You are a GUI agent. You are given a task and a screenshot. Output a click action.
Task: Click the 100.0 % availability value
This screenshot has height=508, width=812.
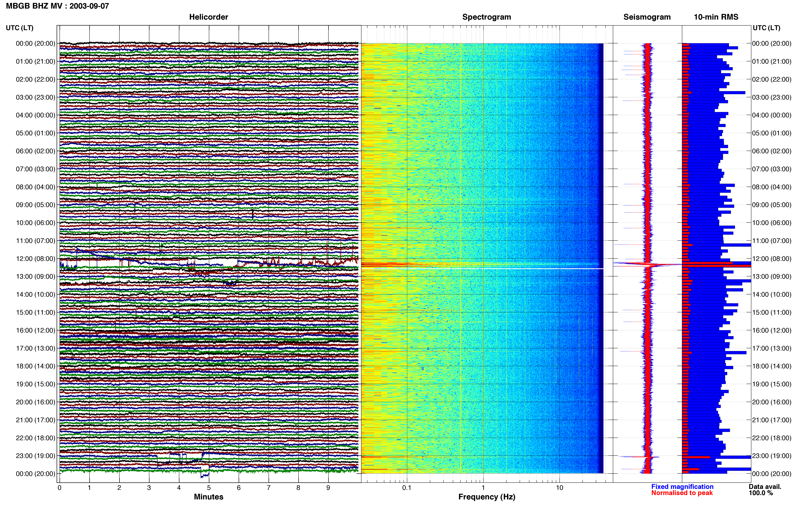click(761, 493)
